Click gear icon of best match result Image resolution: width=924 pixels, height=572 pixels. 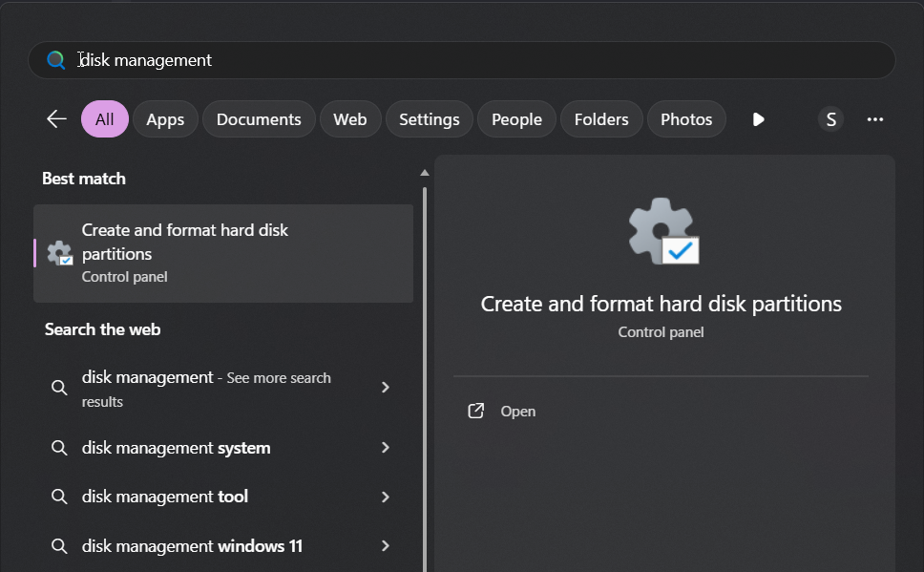(x=60, y=254)
